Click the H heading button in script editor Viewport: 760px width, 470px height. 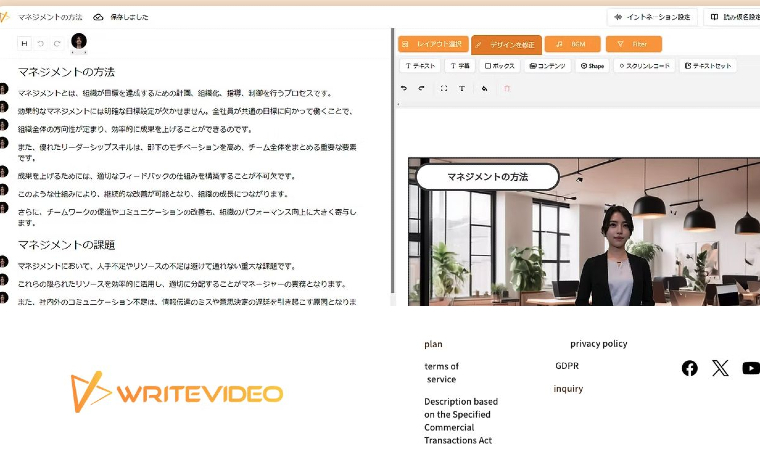pyautogui.click(x=24, y=44)
